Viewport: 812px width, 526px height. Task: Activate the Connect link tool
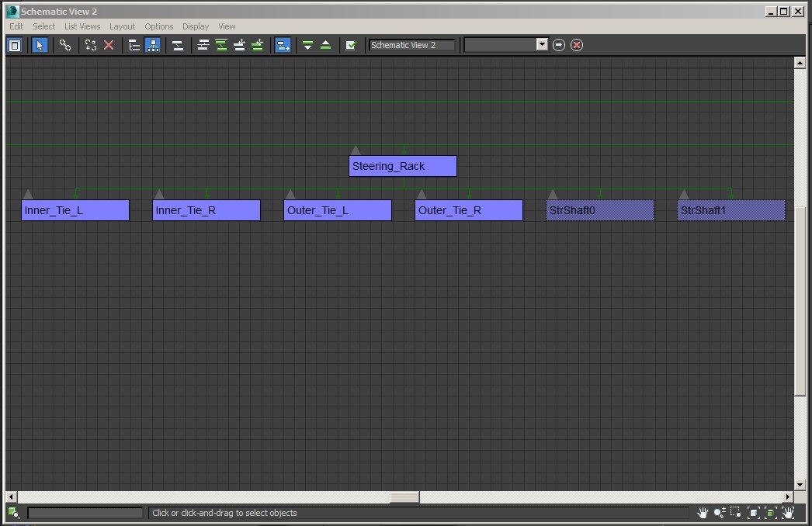click(65, 45)
